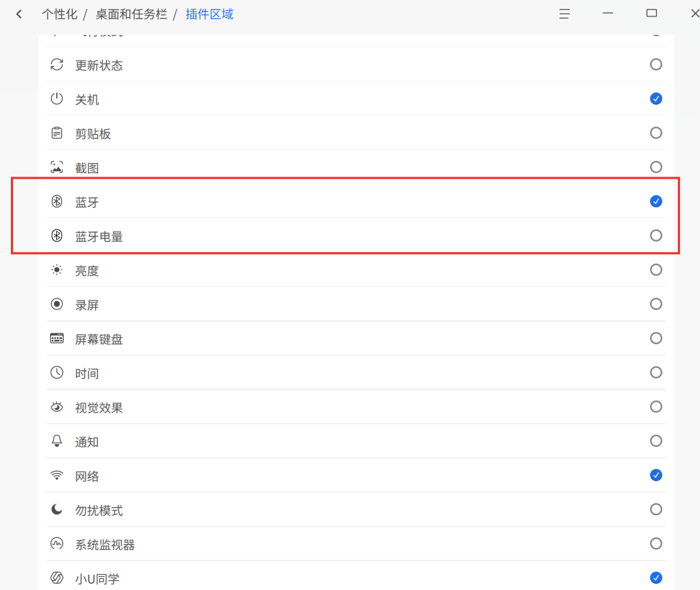
Task: Uncheck the 蓝牙 plugin checkbox
Action: pyautogui.click(x=655, y=201)
